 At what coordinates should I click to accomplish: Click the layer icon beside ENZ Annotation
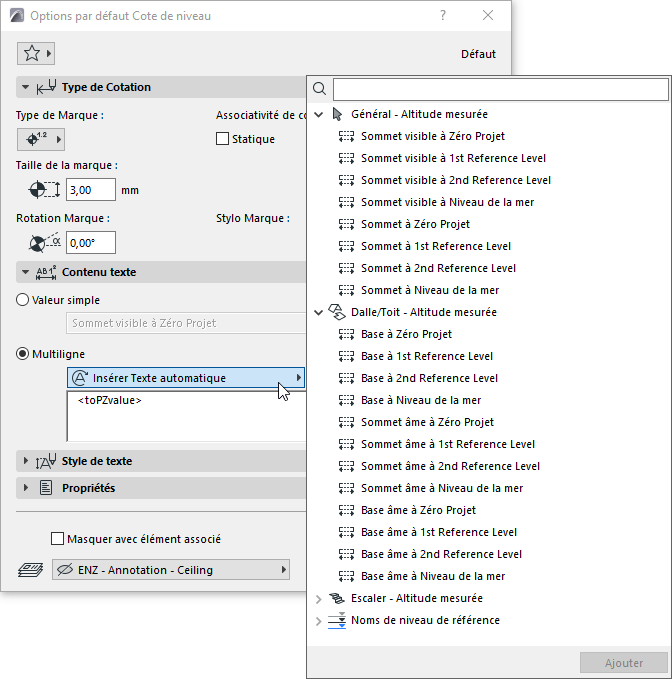click(x=30, y=570)
